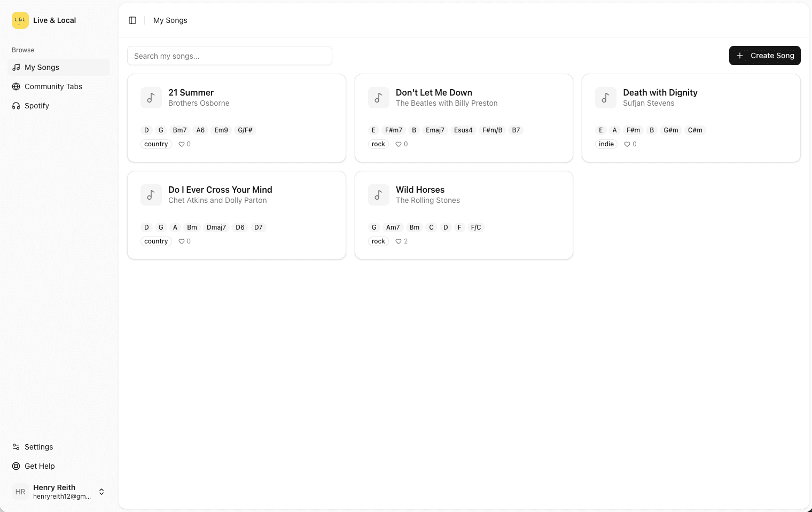This screenshot has height=512, width=812.
Task: Click the Live & Local logo
Action: 20,20
